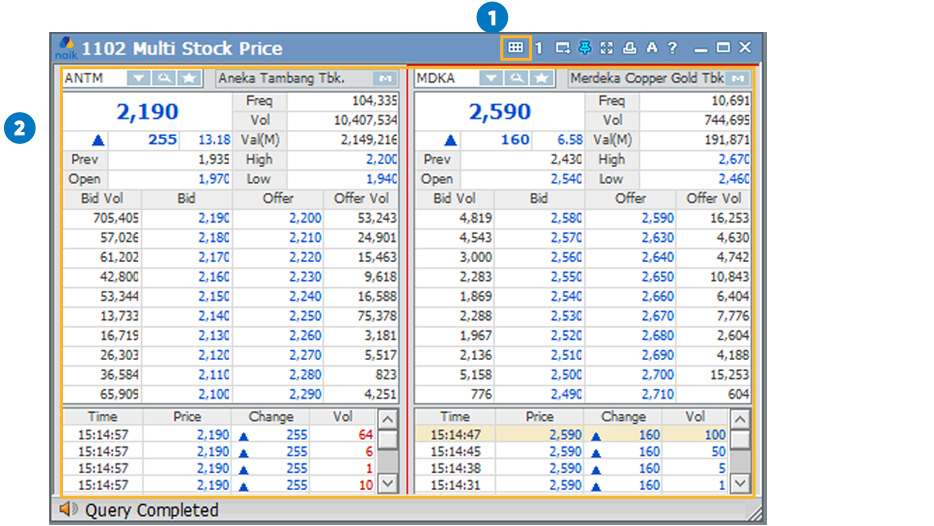Expand the ANTM stock code dropdown

[139, 78]
